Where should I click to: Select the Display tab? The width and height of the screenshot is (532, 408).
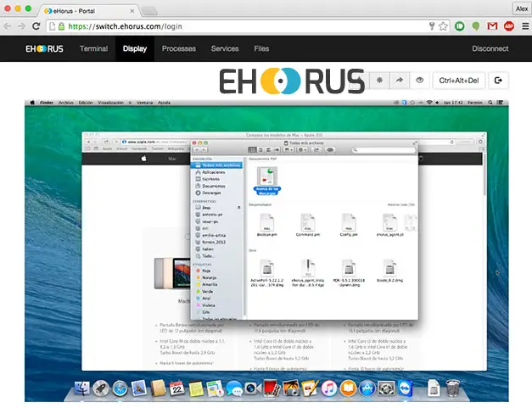pos(135,48)
